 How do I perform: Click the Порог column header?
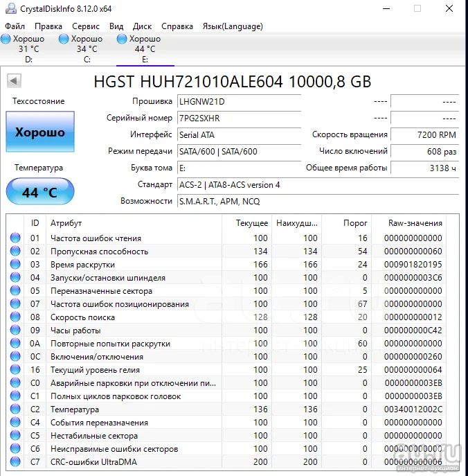346,223
